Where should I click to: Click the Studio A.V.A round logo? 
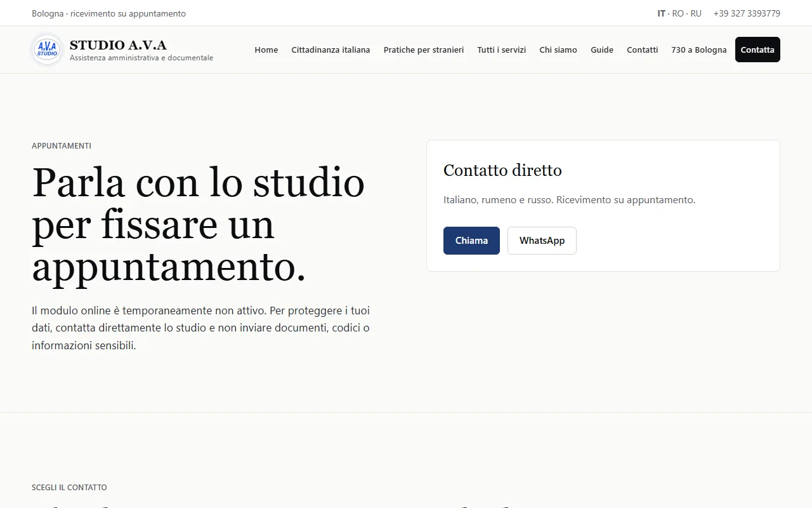48,50
